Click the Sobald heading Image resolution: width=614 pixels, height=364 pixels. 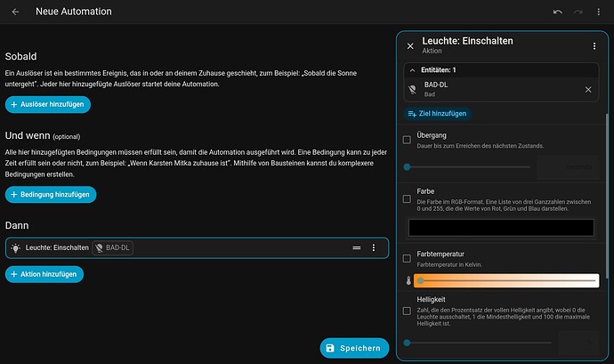(x=20, y=56)
